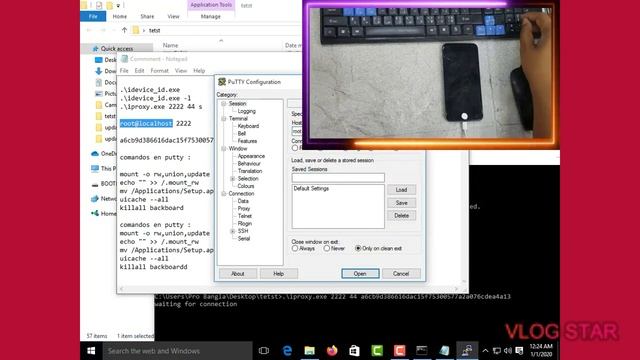Viewport: 640px width, 360px height.
Task: Select the Serial item in PuTTY tree
Action: 244,238
